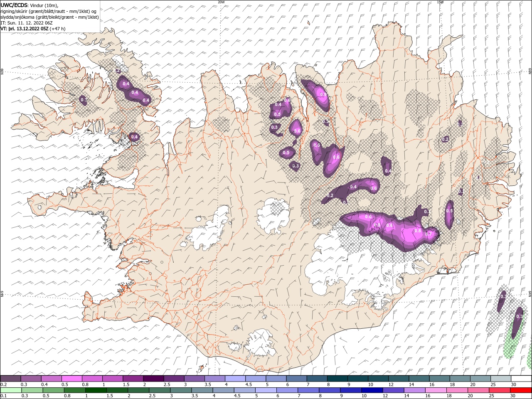Click the upper legend swatch between 1.5 and 2
The image size is (532, 399).
click(133, 379)
